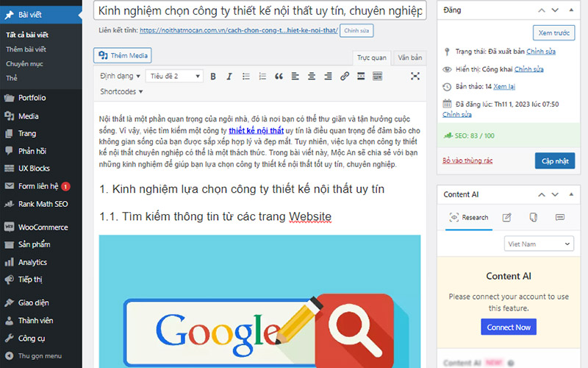
Task: Click Xem trước preview button
Action: click(x=554, y=33)
